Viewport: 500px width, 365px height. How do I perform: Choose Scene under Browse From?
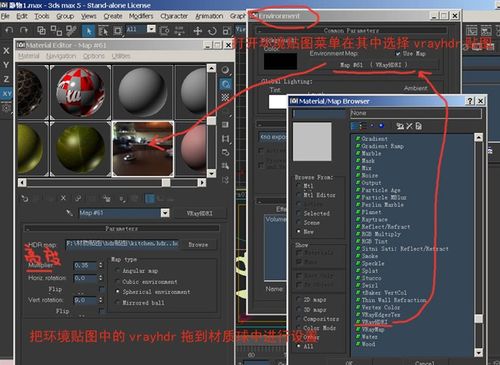click(299, 222)
